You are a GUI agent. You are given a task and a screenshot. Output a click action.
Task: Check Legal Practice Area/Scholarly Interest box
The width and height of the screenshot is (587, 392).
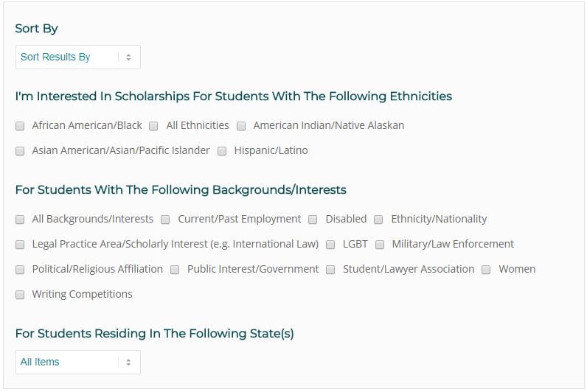pos(20,245)
